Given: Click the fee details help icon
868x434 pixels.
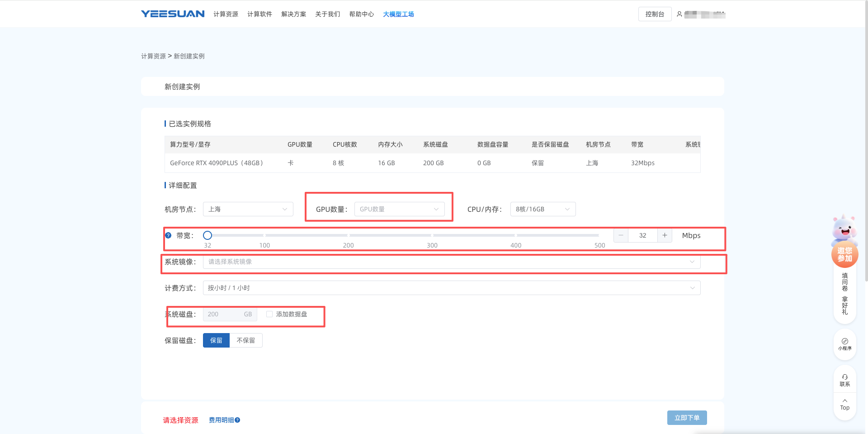Looking at the screenshot, I should (x=238, y=420).
